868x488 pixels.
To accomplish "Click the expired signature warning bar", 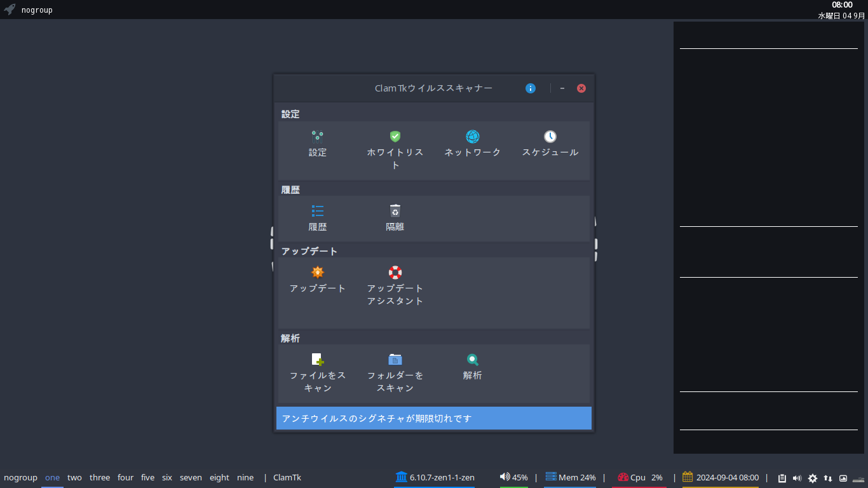I will pyautogui.click(x=434, y=418).
